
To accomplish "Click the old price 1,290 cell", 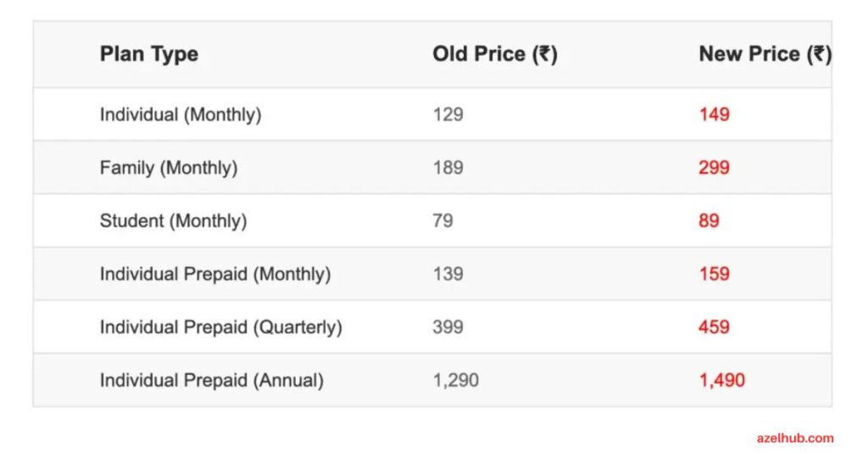I will coord(455,380).
